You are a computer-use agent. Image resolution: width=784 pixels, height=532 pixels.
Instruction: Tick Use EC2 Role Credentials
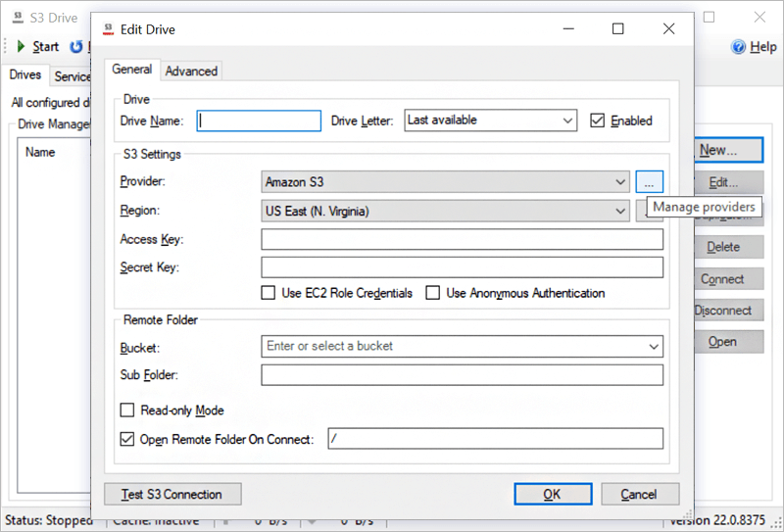[x=268, y=293]
